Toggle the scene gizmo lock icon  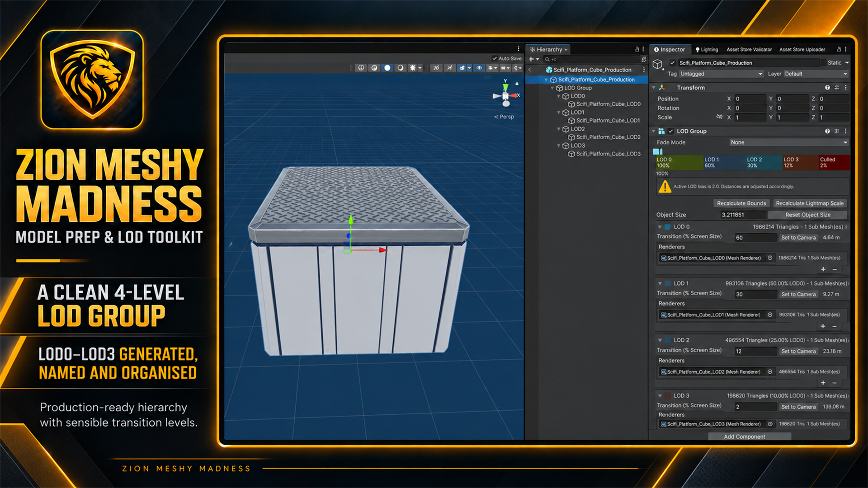click(x=517, y=84)
